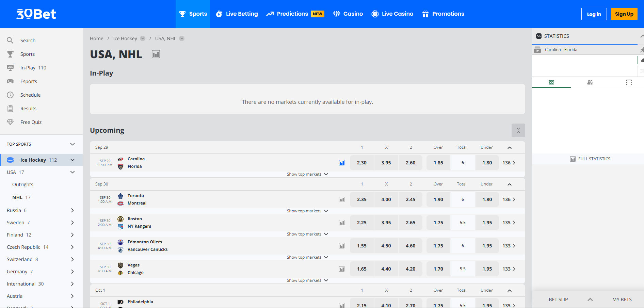Open Promotions in top navigation

(x=443, y=14)
